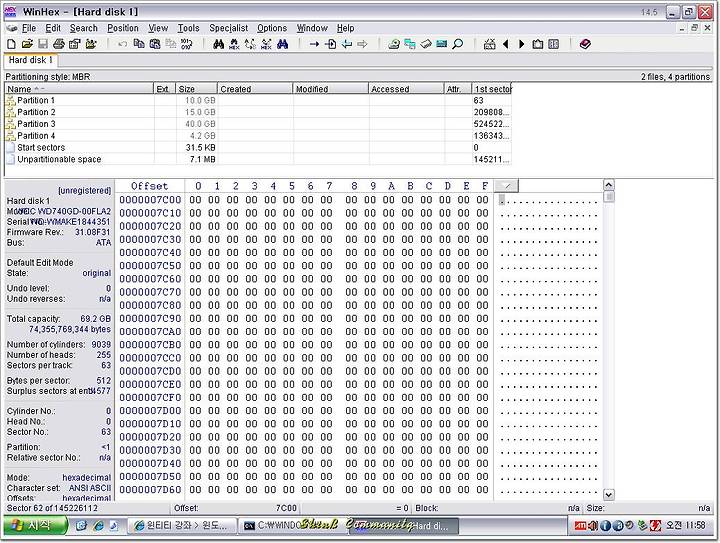720x543 pixels.
Task: Click the Copy block icon
Action: pos(139,44)
